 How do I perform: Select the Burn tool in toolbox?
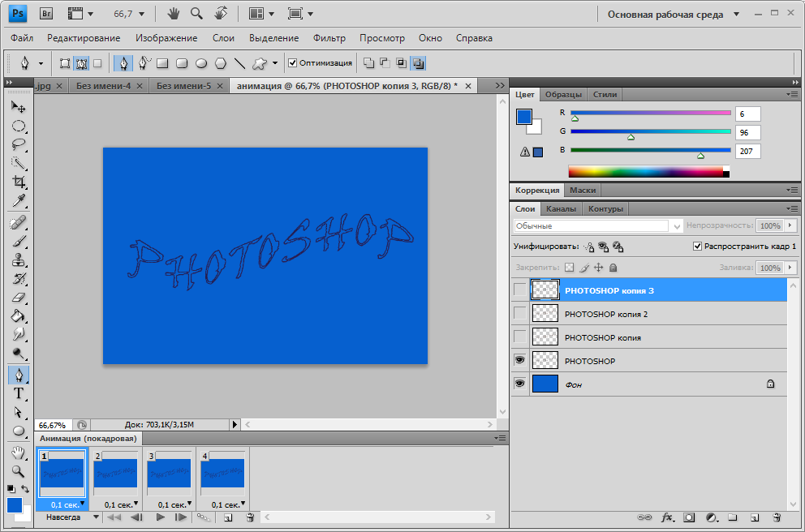pos(19,353)
